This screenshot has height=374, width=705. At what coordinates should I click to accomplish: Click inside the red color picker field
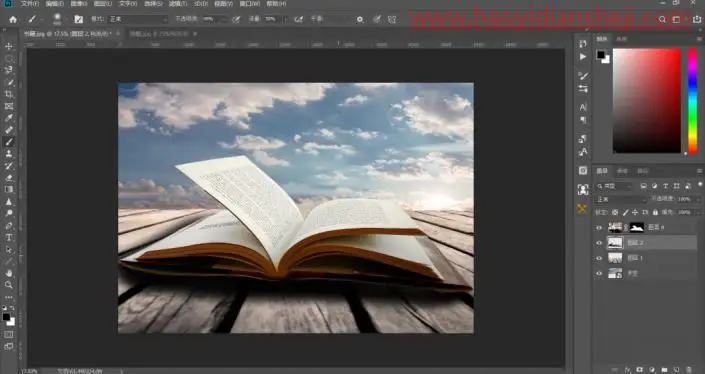point(647,101)
